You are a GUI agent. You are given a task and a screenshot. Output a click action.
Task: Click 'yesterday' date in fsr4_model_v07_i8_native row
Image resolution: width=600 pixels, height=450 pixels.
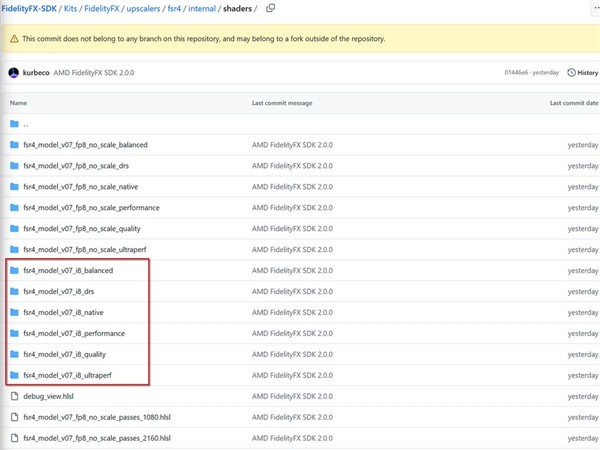(x=583, y=313)
